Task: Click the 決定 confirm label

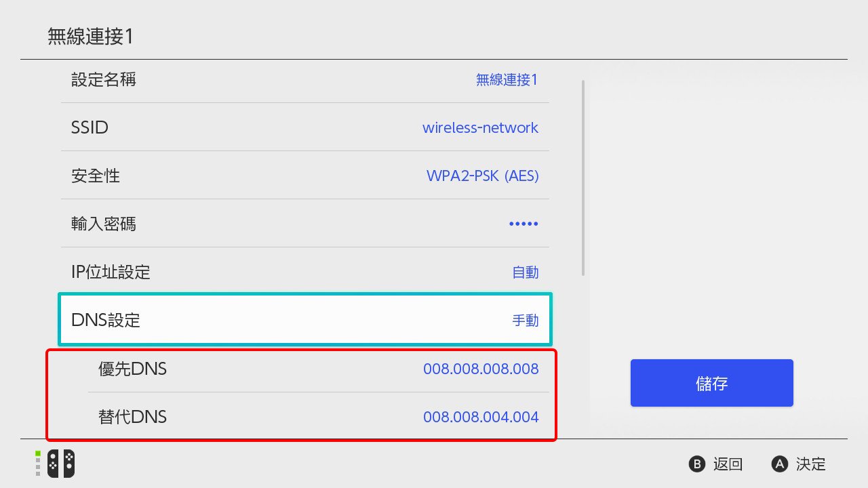Action: pos(811,464)
